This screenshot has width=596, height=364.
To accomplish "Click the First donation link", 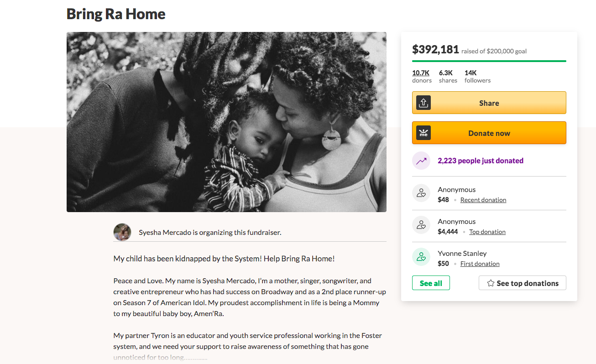I will pyautogui.click(x=480, y=264).
